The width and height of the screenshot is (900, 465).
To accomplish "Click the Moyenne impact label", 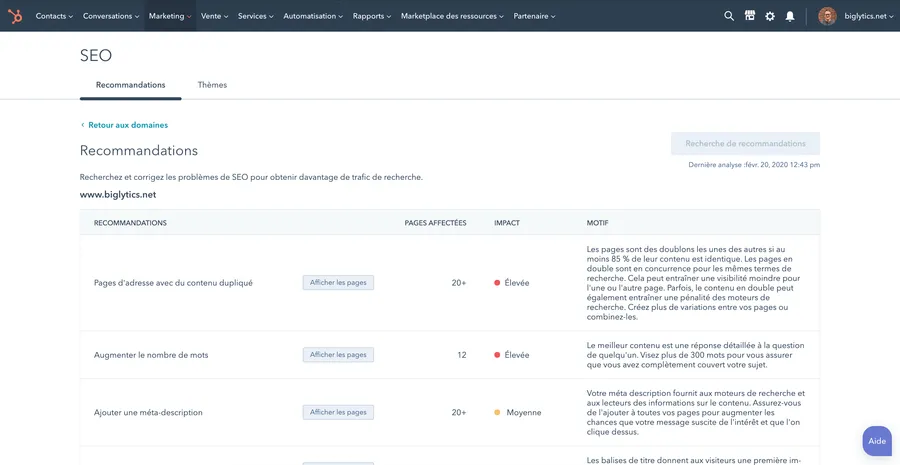I will pos(523,412).
